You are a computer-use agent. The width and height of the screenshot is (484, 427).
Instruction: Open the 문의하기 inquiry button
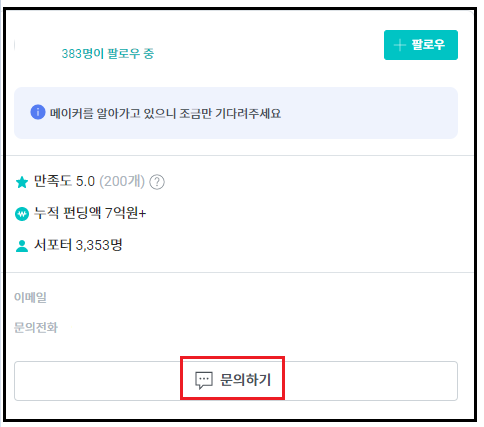pyautogui.click(x=236, y=381)
